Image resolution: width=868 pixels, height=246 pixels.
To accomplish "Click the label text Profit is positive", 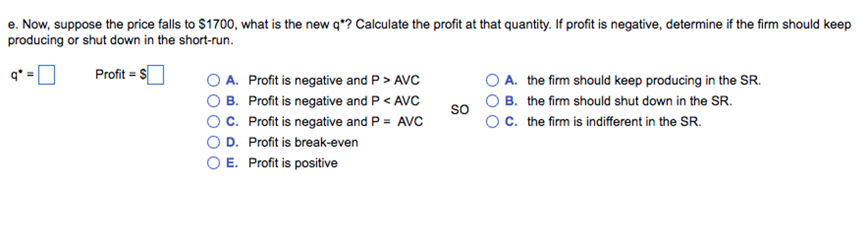I will point(293,163).
